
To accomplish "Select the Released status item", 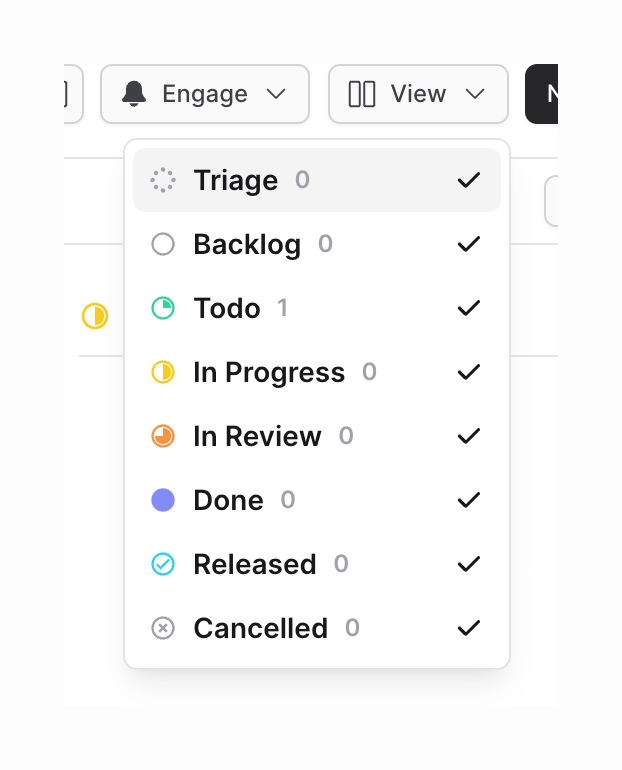I will coord(255,564).
